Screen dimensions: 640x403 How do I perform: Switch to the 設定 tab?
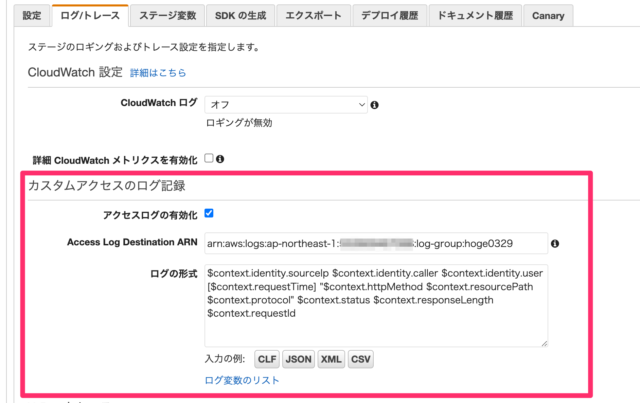[32, 16]
